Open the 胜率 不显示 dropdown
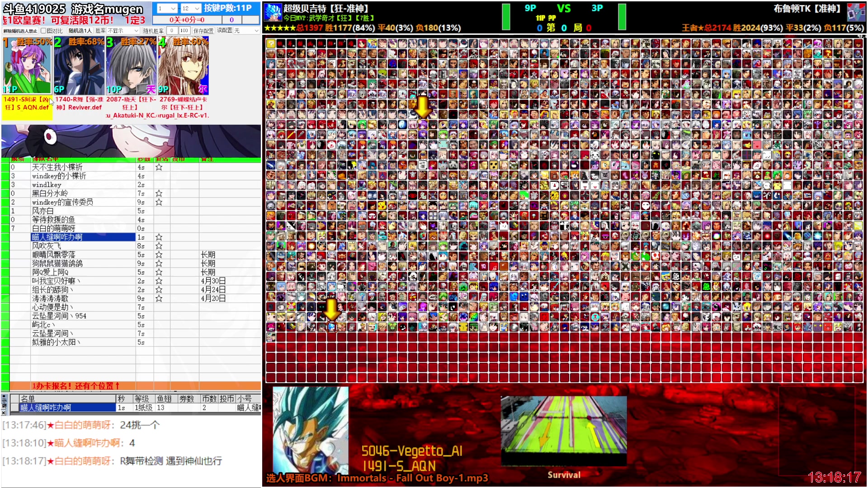The width and height of the screenshot is (868, 488). click(x=123, y=31)
